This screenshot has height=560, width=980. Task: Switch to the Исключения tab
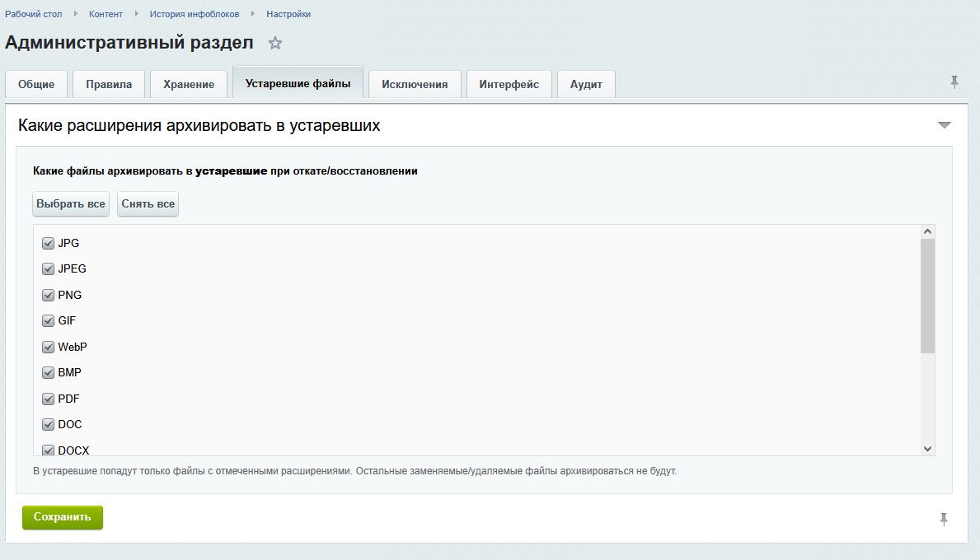click(415, 84)
